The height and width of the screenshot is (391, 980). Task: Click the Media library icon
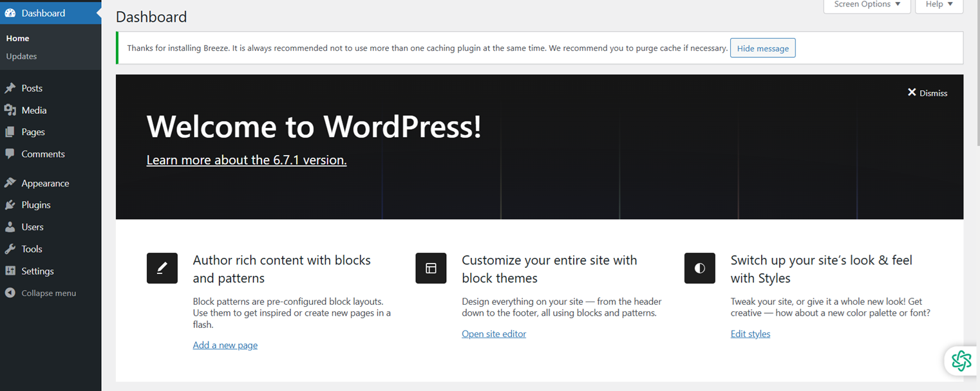pyautogui.click(x=10, y=110)
